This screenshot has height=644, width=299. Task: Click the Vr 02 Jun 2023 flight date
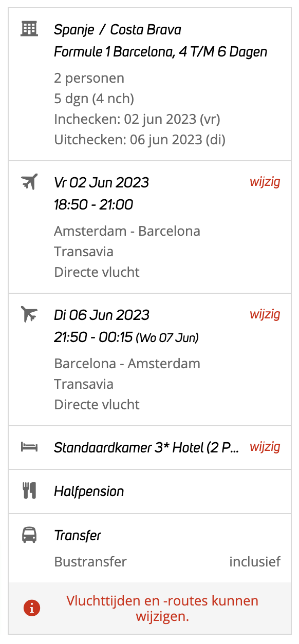(102, 182)
